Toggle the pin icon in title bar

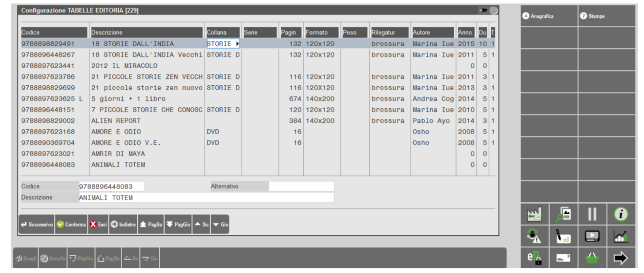tap(483, 10)
